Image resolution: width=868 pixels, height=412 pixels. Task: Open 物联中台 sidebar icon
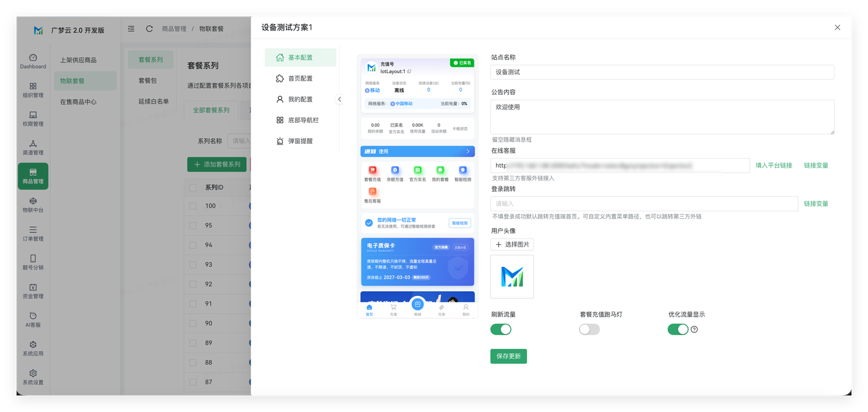(33, 204)
